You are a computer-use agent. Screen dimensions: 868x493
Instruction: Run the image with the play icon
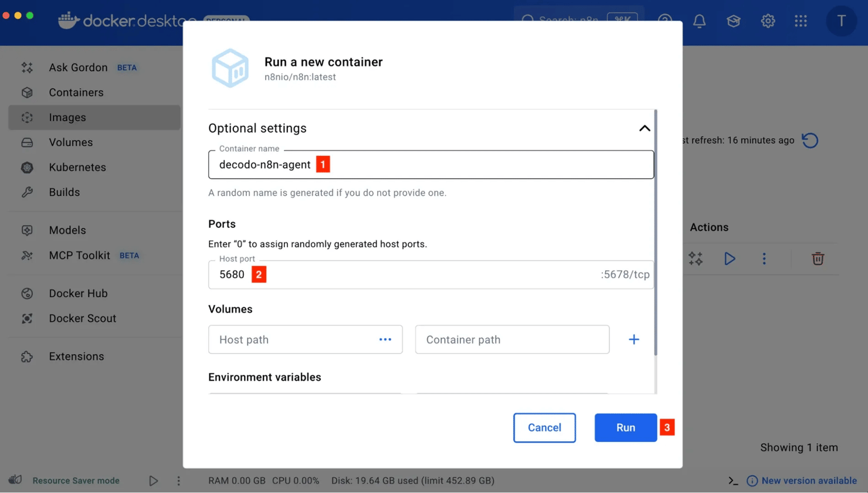click(730, 259)
